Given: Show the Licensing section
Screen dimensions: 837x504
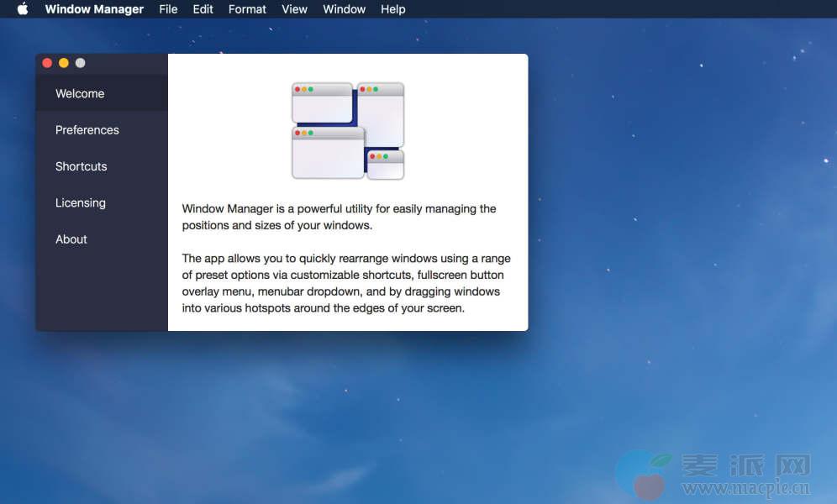Looking at the screenshot, I should (81, 202).
